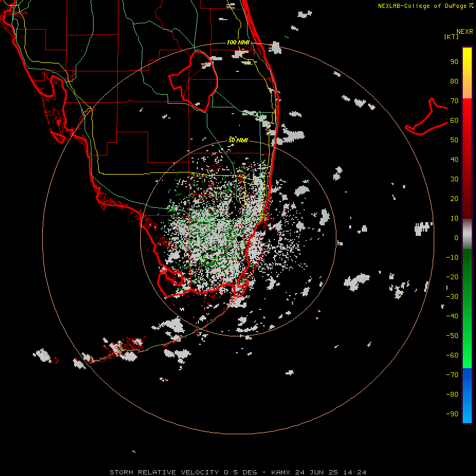This screenshot has width=476, height=476.
Task: Click the KAMX 24 JUN 25 14:24 timestamp
Action: click(319, 472)
